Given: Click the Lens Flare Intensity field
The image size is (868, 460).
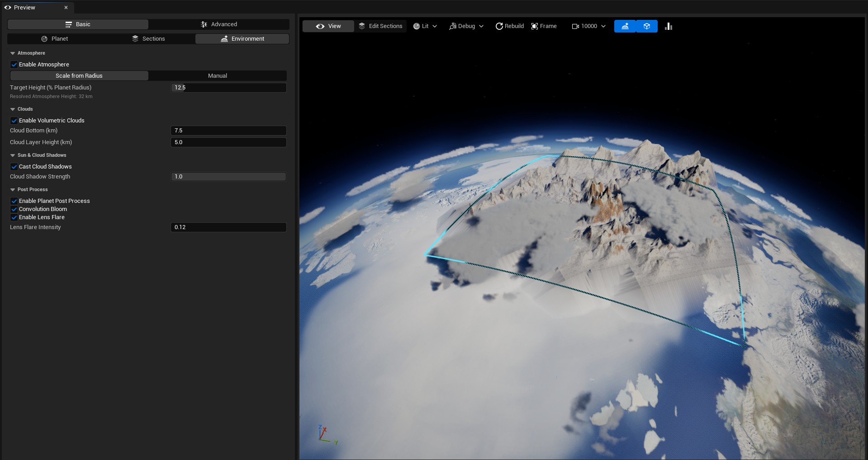Looking at the screenshot, I should point(228,227).
